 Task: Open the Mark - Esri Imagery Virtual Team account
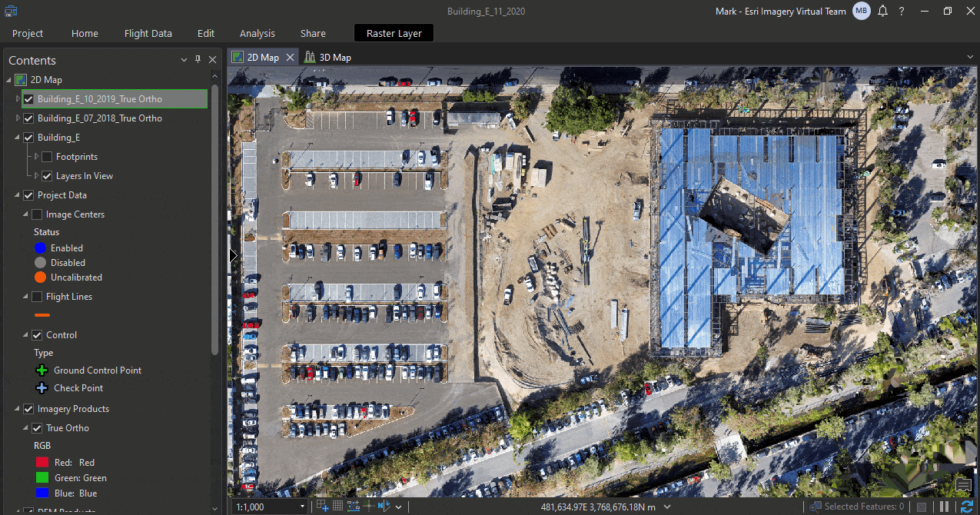[x=780, y=12]
